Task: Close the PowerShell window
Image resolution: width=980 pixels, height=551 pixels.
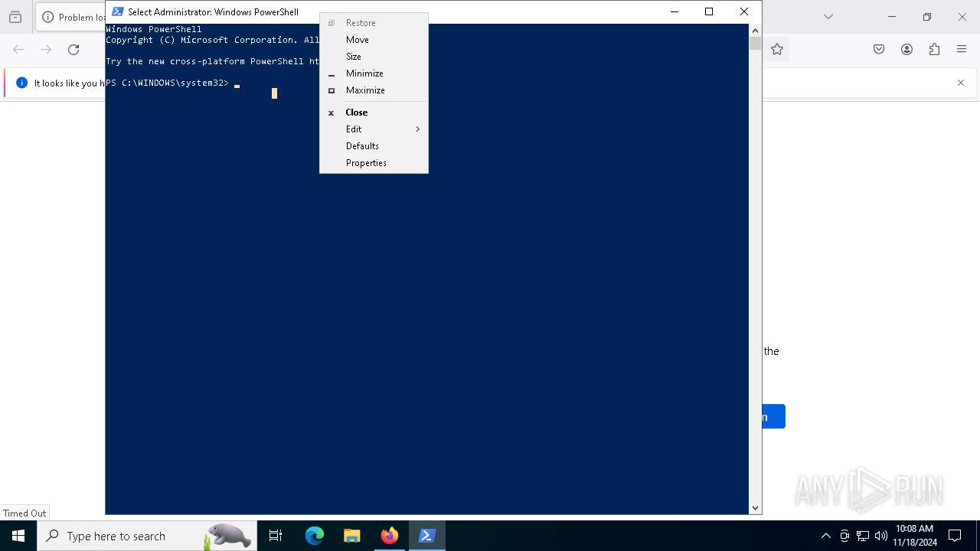Action: [744, 11]
